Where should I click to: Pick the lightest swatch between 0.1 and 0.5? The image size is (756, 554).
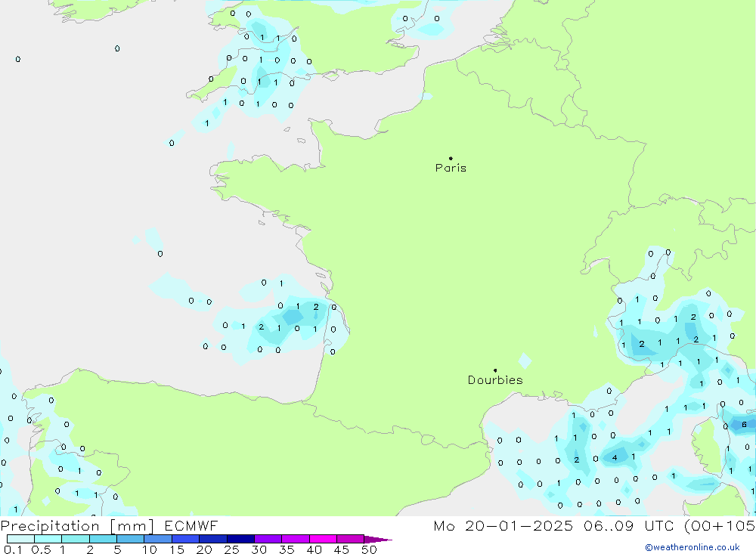20,539
